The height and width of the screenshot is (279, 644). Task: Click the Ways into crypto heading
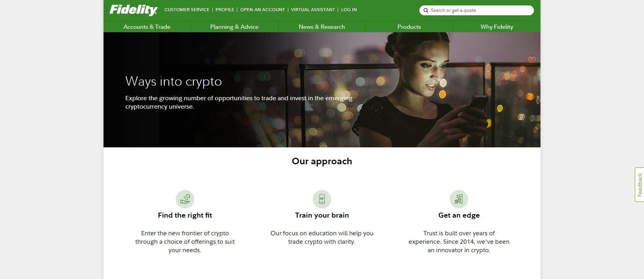tap(174, 82)
